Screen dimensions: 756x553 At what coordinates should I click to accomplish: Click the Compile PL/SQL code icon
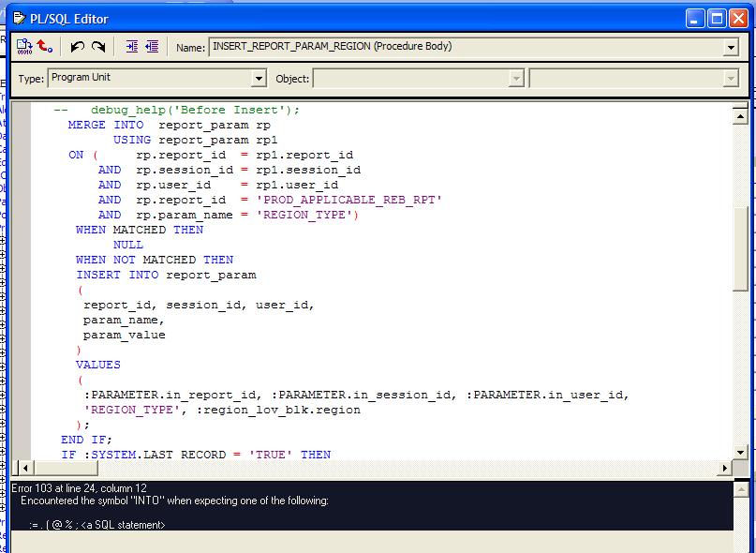coord(24,46)
